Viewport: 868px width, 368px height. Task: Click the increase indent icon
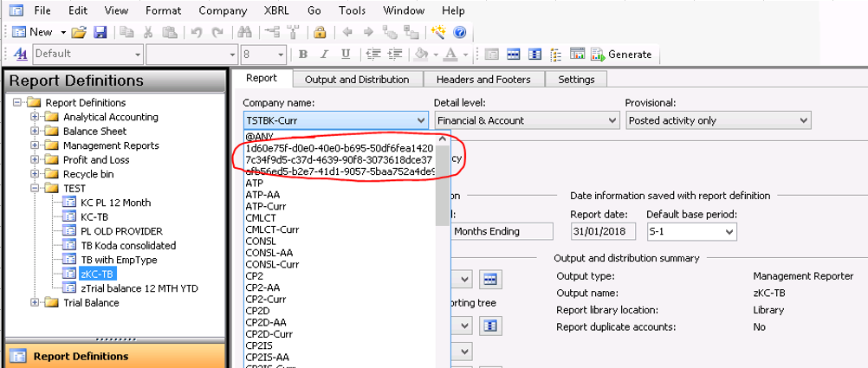pyautogui.click(x=395, y=55)
